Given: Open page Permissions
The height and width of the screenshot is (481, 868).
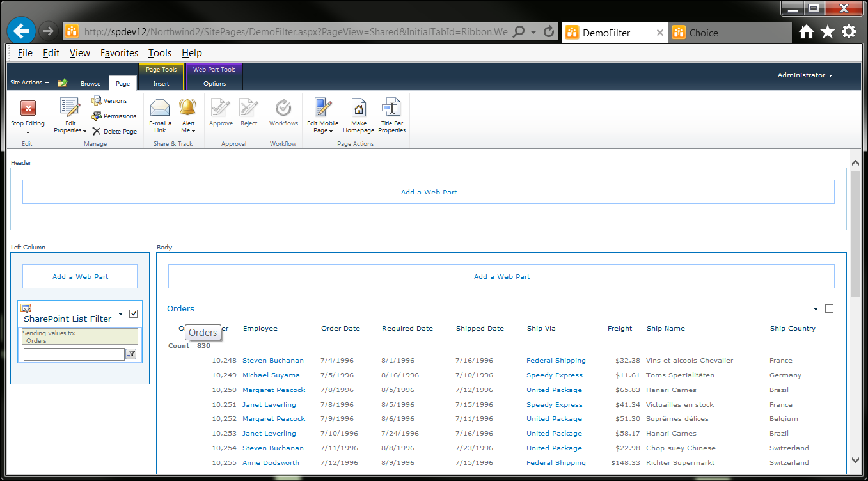Looking at the screenshot, I should (x=114, y=116).
